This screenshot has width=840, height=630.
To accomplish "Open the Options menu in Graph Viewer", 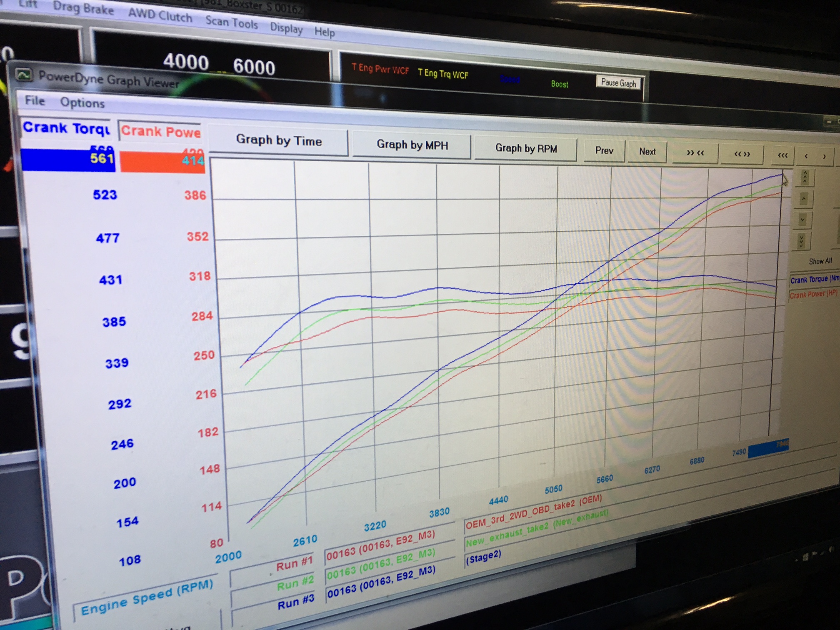I will pyautogui.click(x=82, y=102).
